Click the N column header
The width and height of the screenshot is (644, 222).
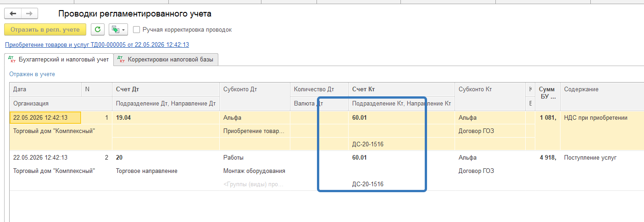click(x=96, y=89)
